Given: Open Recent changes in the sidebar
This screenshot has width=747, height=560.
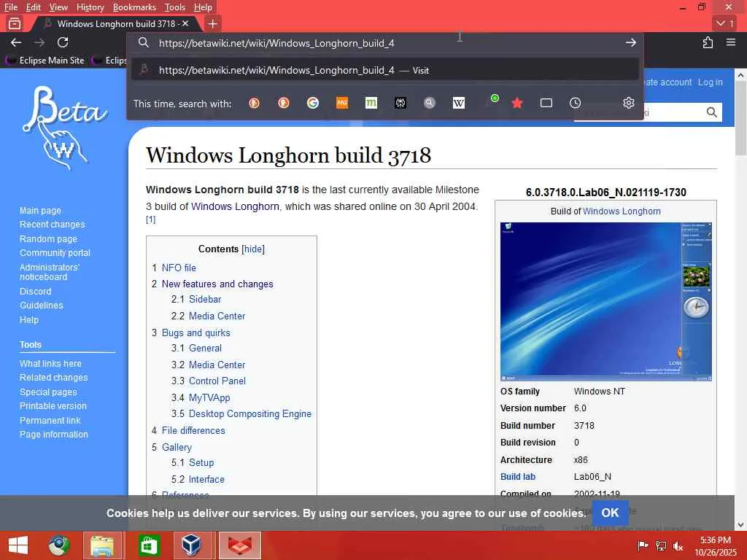Looking at the screenshot, I should pos(52,225).
